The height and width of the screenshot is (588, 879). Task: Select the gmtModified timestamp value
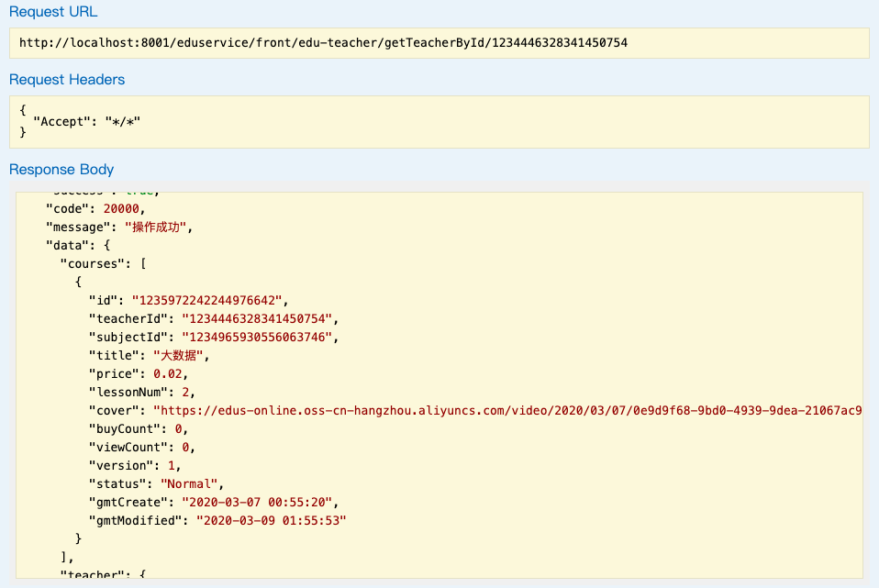pos(271,521)
